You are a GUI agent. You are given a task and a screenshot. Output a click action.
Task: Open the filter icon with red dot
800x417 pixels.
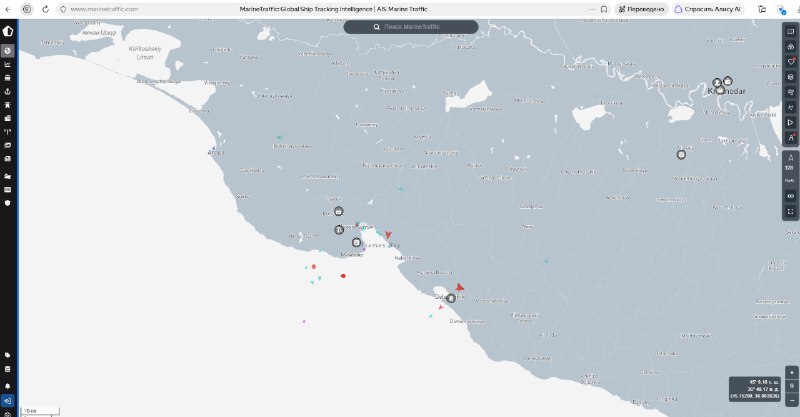point(791,62)
